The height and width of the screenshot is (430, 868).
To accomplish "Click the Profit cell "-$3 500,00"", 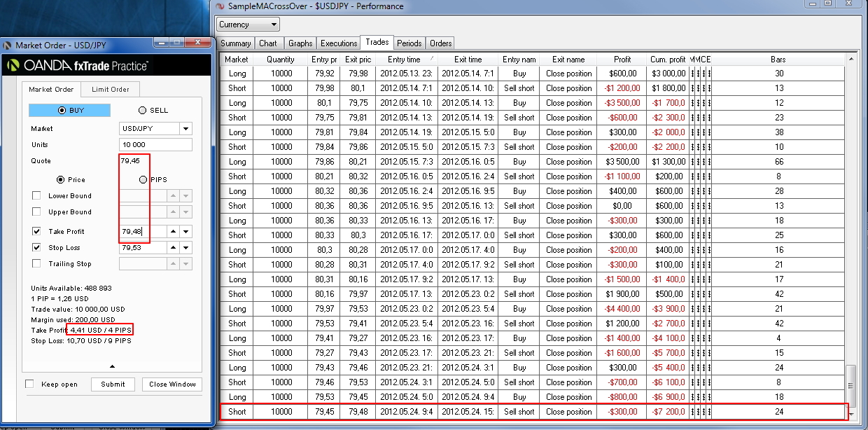I will pyautogui.click(x=622, y=103).
